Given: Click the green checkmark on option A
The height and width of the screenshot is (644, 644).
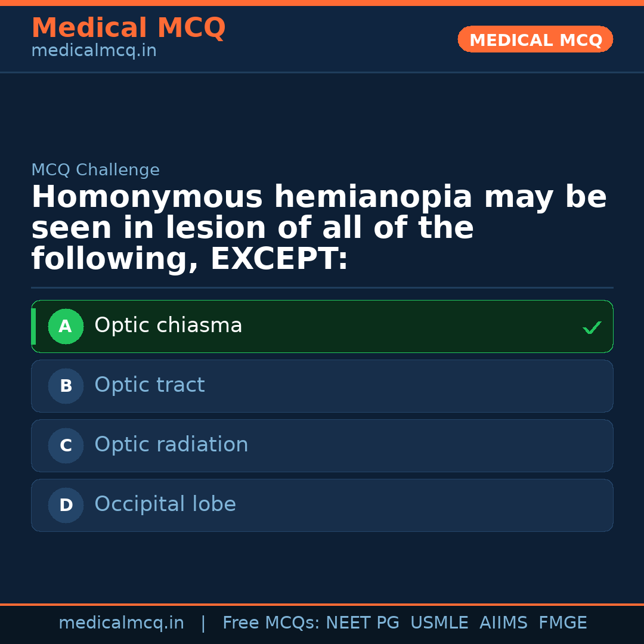Looking at the screenshot, I should [592, 327].
